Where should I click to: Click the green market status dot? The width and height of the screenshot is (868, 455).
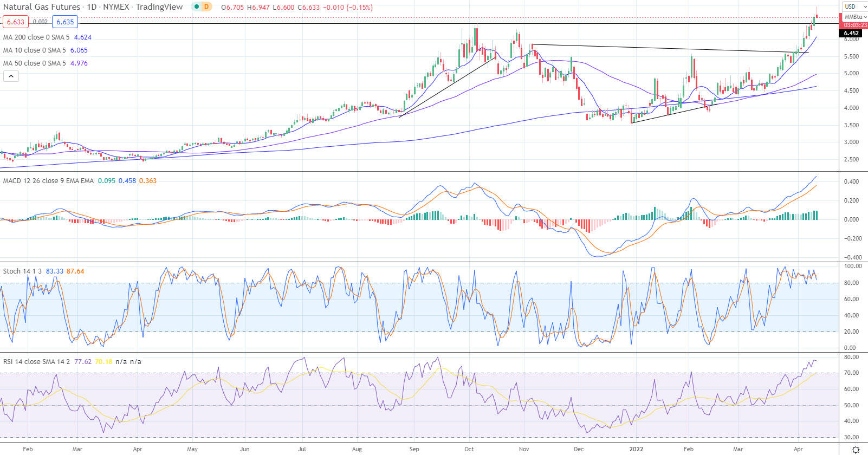point(195,7)
